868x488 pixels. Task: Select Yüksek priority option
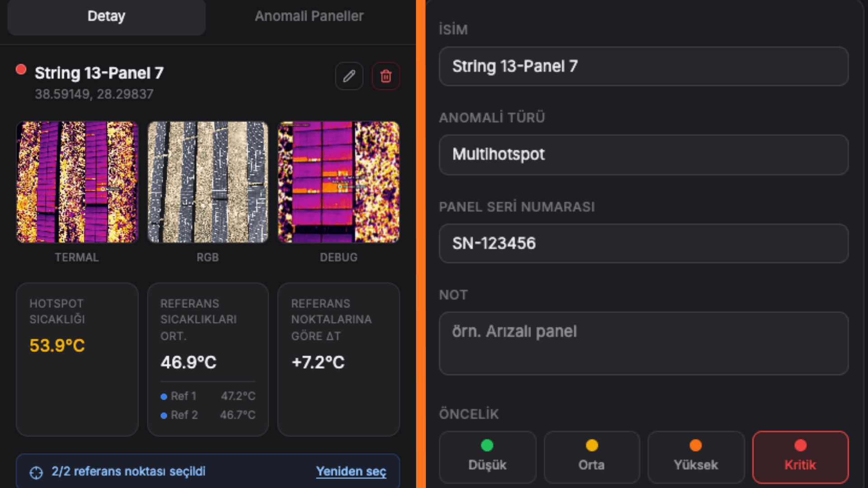click(696, 457)
